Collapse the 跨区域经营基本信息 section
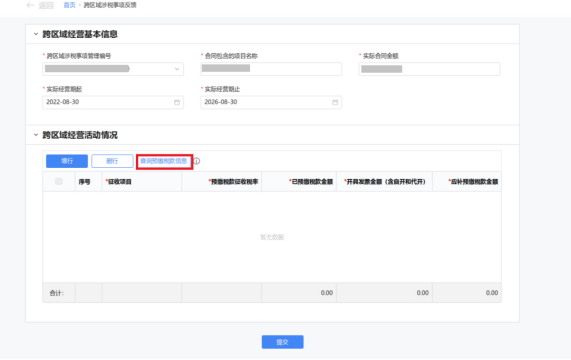571x360 pixels. tap(36, 34)
